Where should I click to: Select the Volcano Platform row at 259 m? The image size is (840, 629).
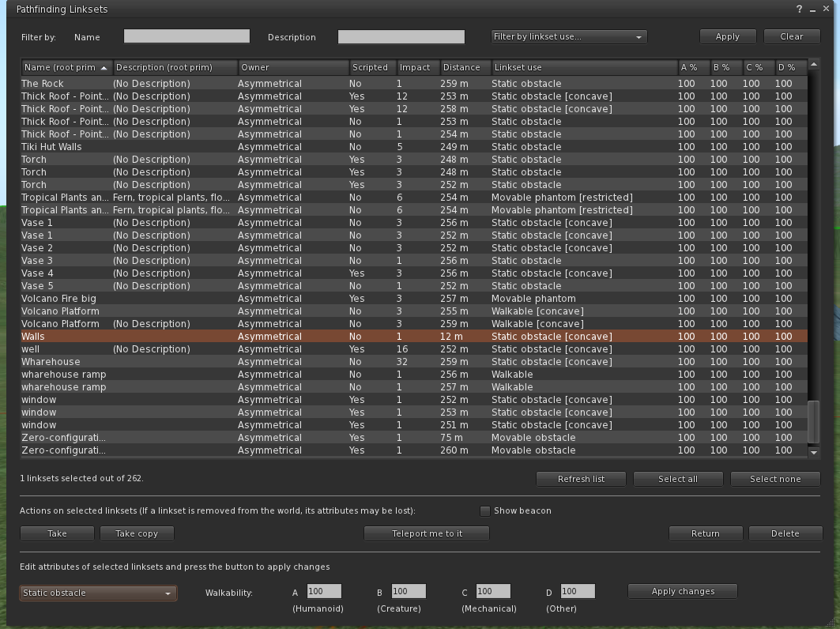point(413,324)
